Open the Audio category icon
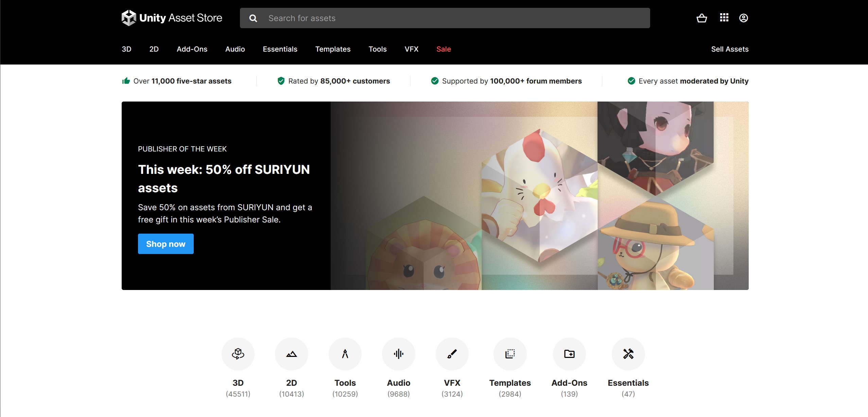This screenshot has width=868, height=417. tap(398, 354)
